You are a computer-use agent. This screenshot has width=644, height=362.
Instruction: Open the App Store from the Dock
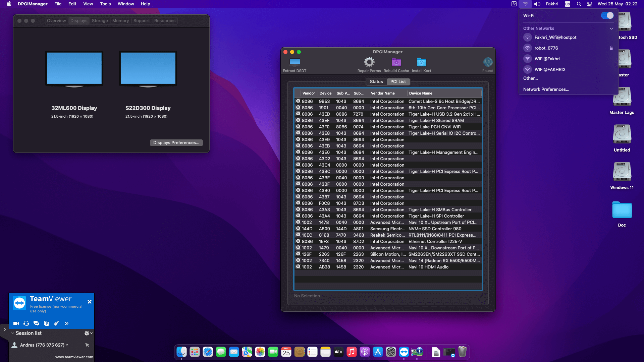click(378, 352)
